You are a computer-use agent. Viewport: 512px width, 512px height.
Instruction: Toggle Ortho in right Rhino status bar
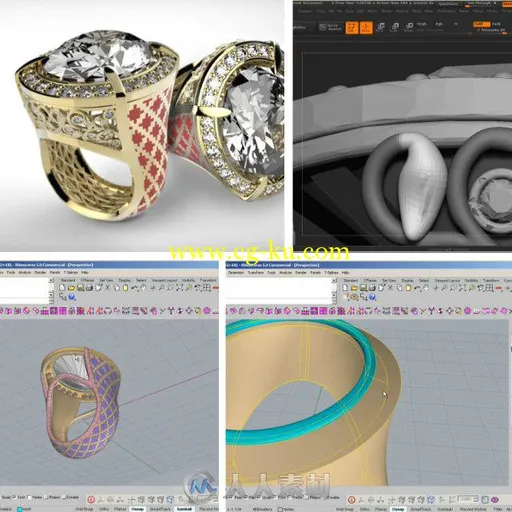365,509
